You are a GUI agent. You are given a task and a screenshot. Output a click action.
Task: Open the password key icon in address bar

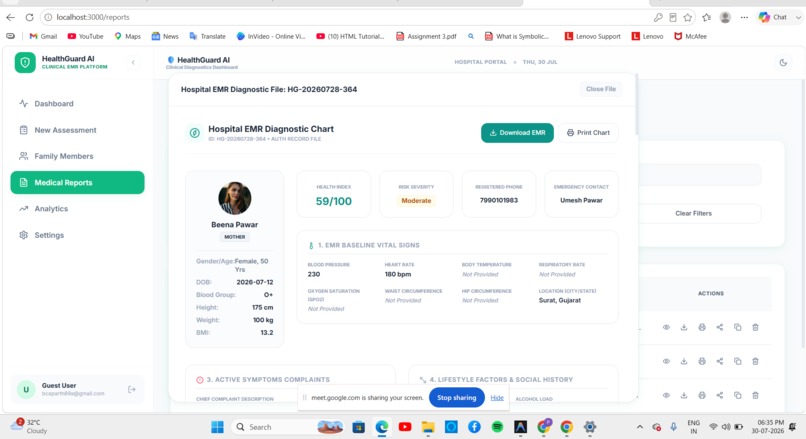coord(658,17)
